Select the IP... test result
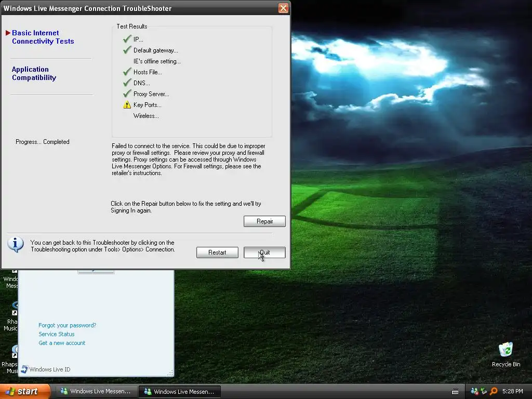 point(138,39)
